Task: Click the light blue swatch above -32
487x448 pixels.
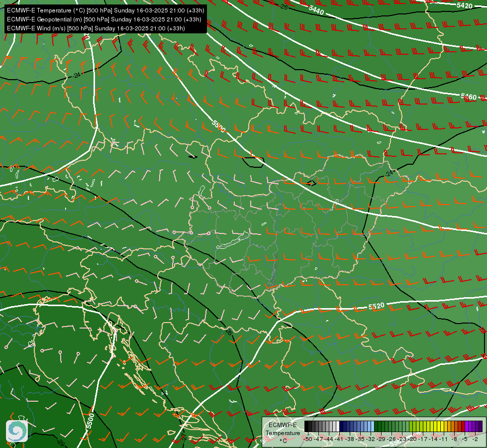Action: 373,426
